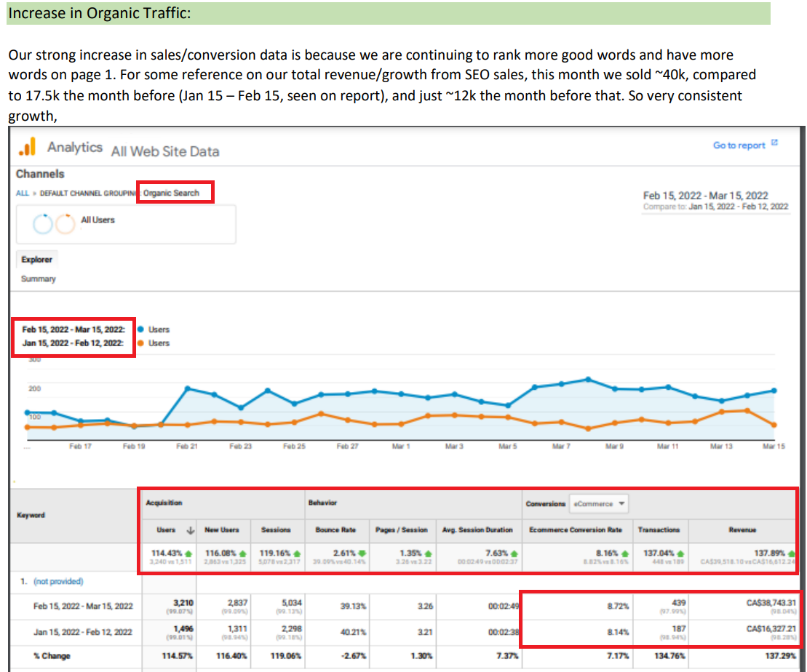Click the green up arrow next to Revenue 137.89%
Screen dimensions: 807x672
(x=791, y=553)
